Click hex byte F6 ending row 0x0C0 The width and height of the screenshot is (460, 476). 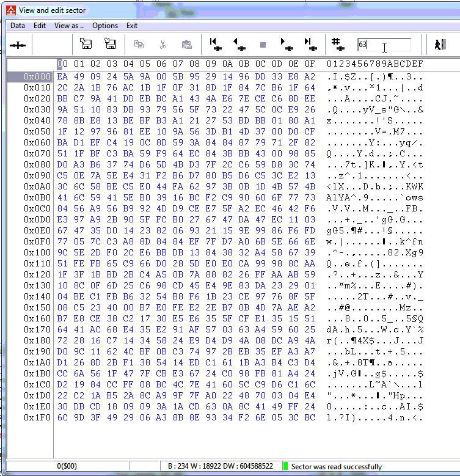tap(310, 208)
